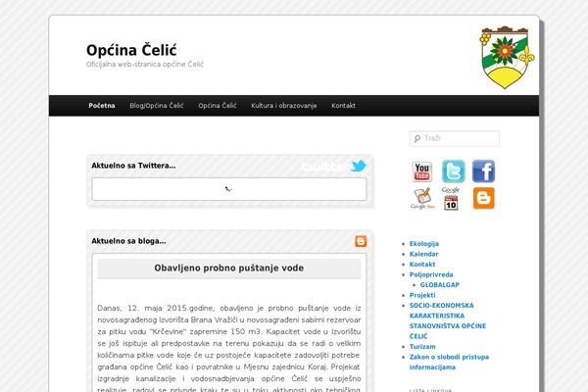This screenshot has width=588, height=392.
Task: Open the Twitter icon in sidebar
Action: 453,171
